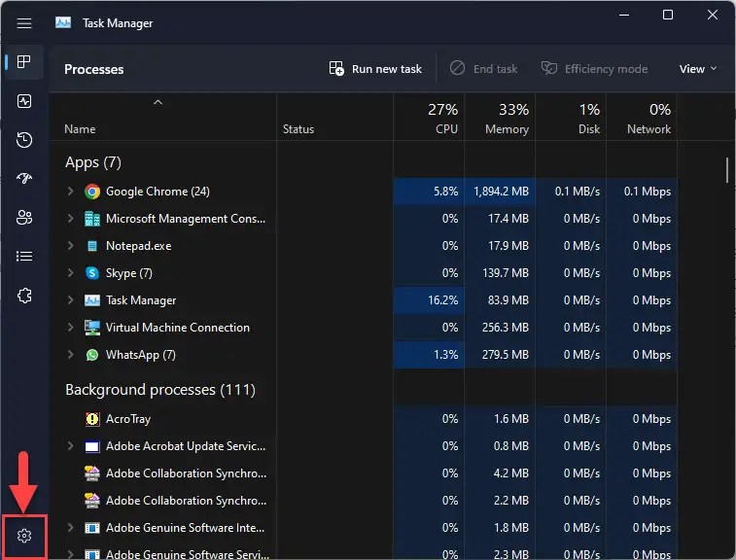Screen dimensions: 736x560
Task: Open the View dropdown menu
Action: click(x=698, y=69)
